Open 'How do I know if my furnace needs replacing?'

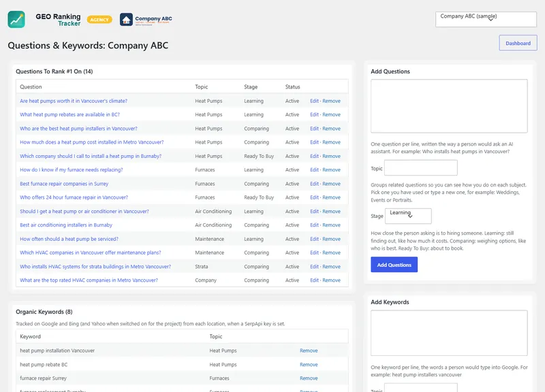click(72, 169)
